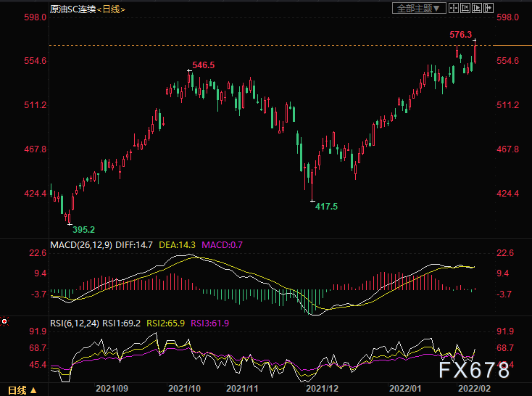The image size is (532, 396).
Task: Click the red indicator dot icon
Action: click(x=4, y=321)
